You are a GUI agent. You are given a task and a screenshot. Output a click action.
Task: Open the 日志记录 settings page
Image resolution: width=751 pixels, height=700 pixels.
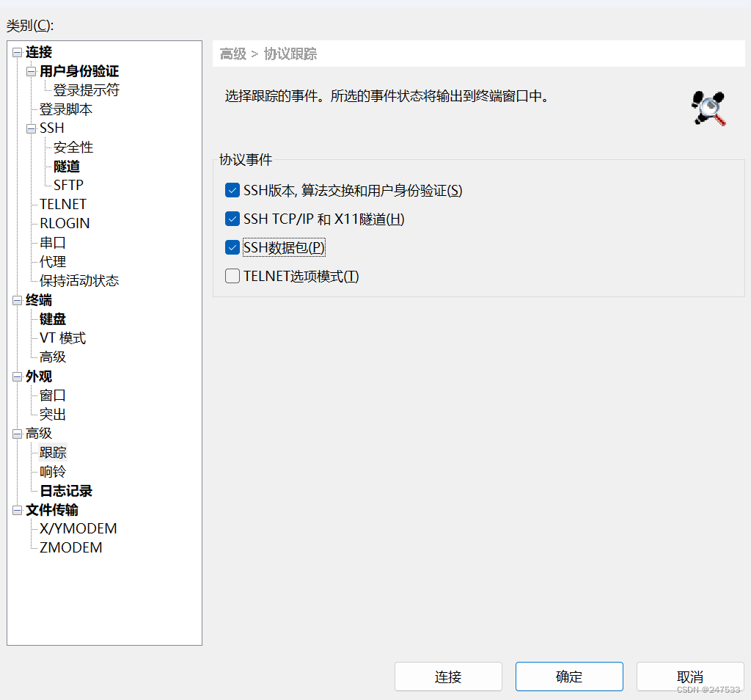coord(65,490)
